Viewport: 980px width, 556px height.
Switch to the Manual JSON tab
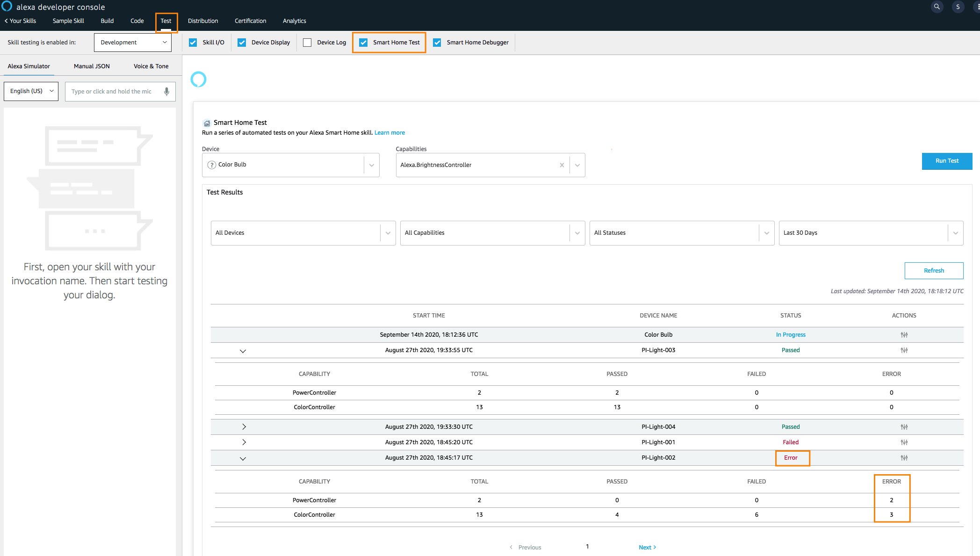92,66
